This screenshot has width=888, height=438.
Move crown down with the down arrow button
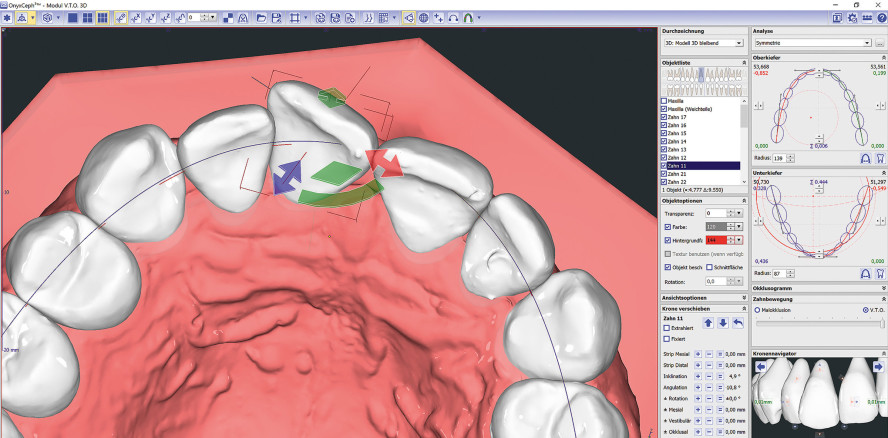click(x=723, y=323)
